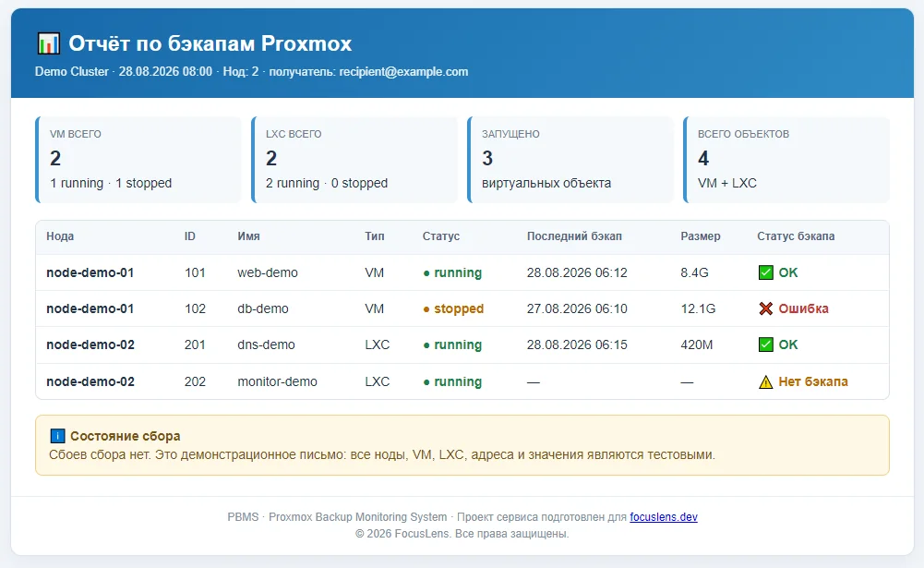Click the web-demo name cell
The width and height of the screenshot is (924, 568).
pos(268,272)
